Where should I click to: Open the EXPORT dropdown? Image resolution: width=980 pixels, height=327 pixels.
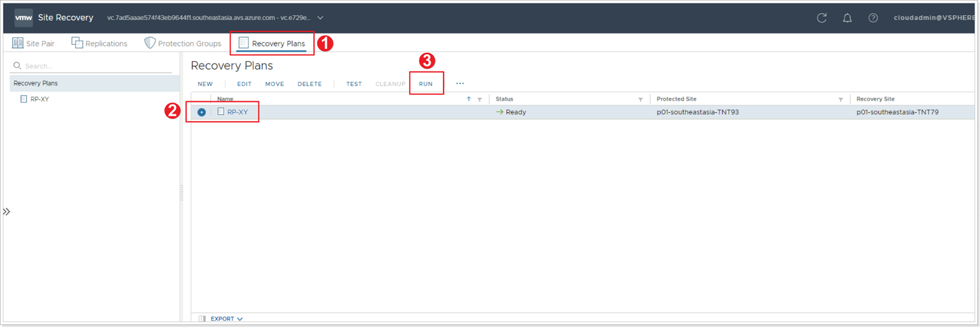pyautogui.click(x=226, y=319)
